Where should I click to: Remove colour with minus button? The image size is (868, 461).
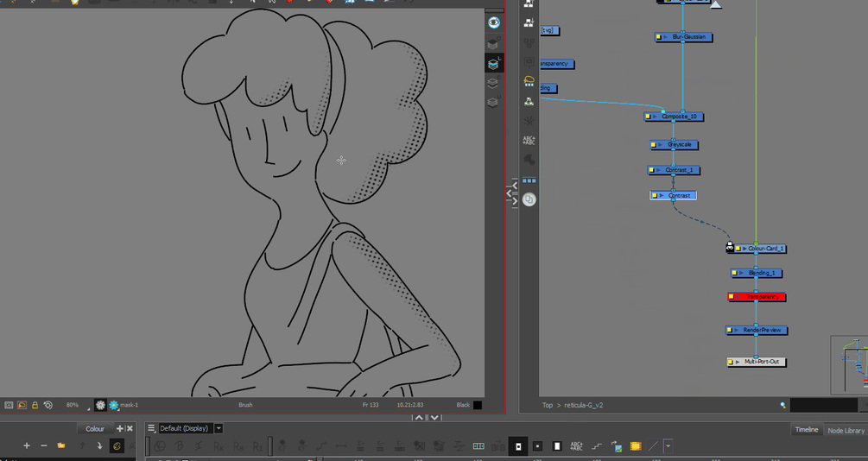point(44,445)
